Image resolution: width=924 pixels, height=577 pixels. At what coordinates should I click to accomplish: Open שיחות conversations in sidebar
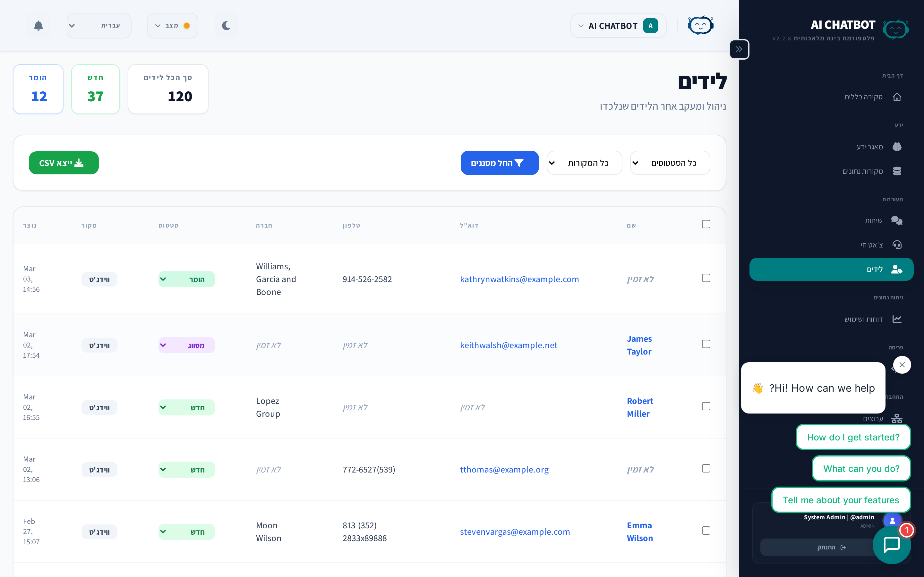[874, 221]
